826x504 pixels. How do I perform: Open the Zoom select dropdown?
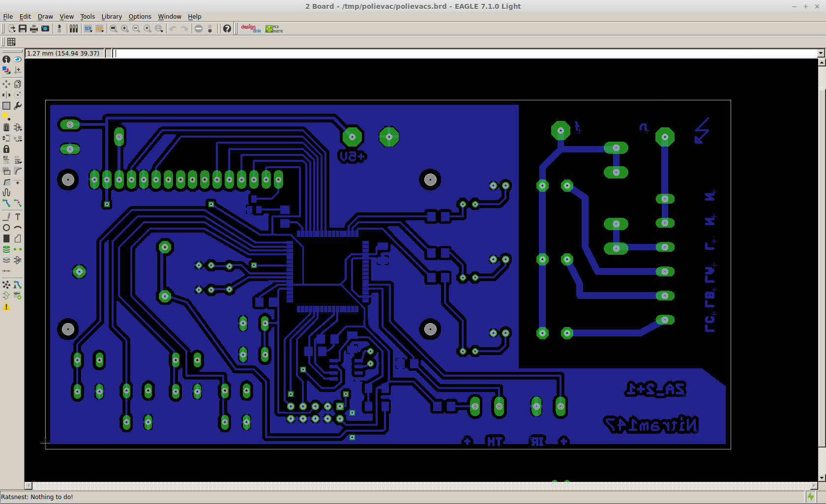(x=159, y=29)
